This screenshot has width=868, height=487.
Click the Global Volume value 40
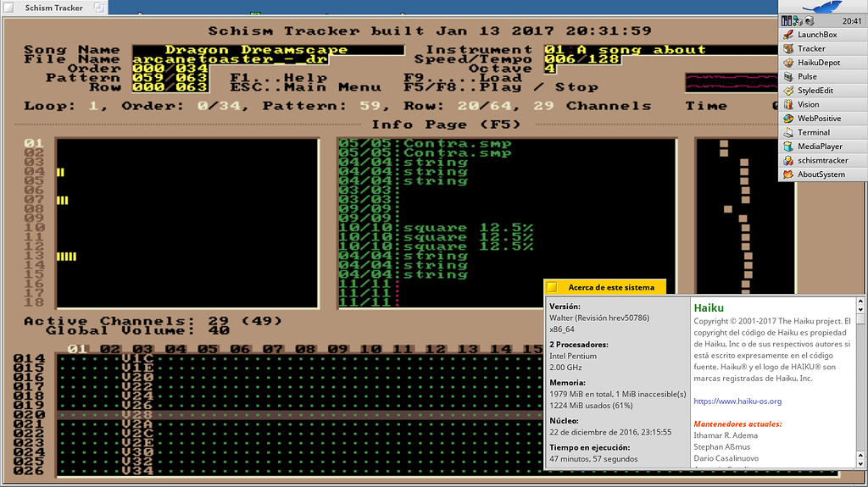(220, 331)
